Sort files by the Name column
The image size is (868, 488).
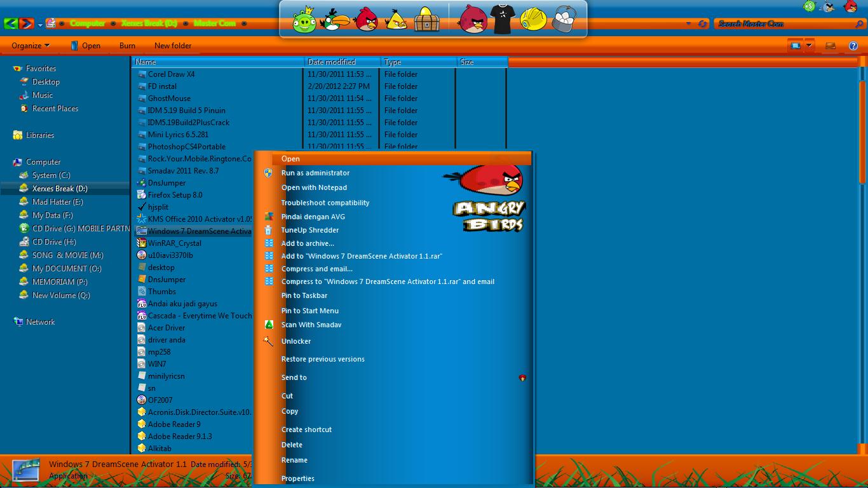(219, 62)
